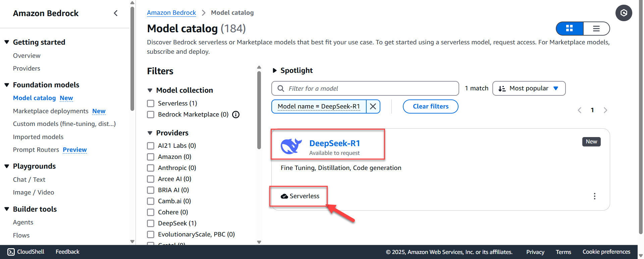The width and height of the screenshot is (644, 259).
Task: Collapse the Getting started section
Action: [x=7, y=42]
